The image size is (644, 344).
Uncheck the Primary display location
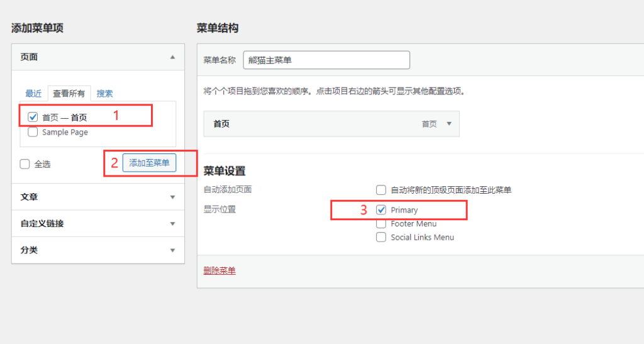pos(381,210)
